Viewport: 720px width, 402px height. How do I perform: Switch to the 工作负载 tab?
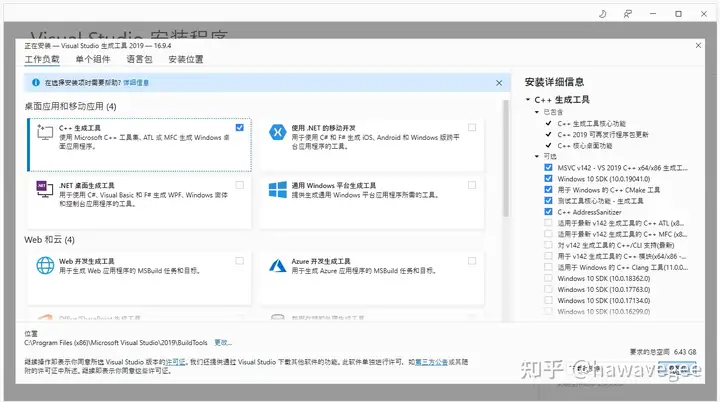(x=42, y=59)
